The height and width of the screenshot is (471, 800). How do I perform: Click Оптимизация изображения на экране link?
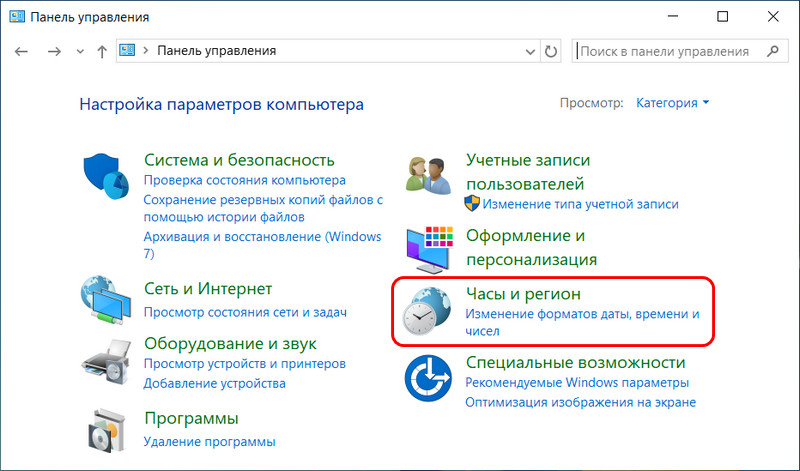pyautogui.click(x=580, y=402)
